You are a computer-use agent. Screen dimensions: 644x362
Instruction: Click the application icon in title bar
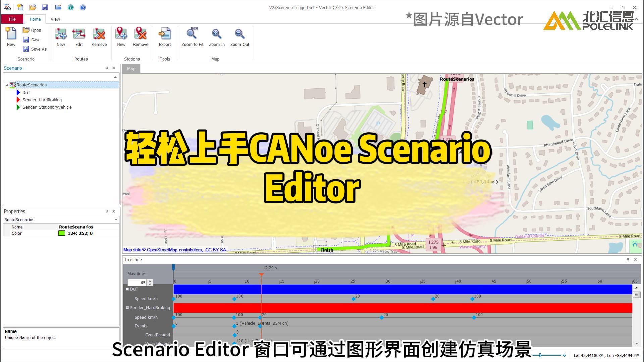pos(7,7)
